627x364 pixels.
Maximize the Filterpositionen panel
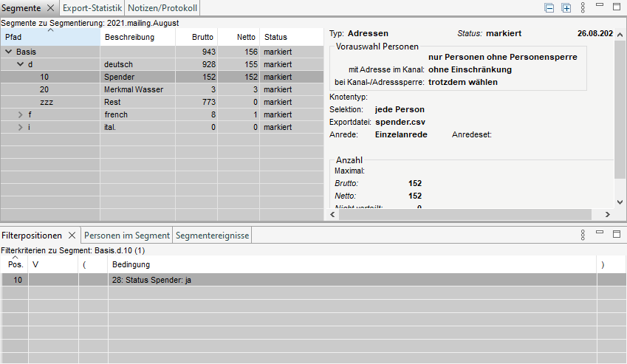click(617, 234)
